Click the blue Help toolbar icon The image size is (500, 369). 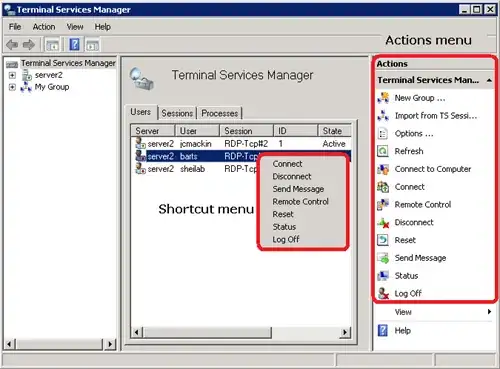[x=75, y=44]
